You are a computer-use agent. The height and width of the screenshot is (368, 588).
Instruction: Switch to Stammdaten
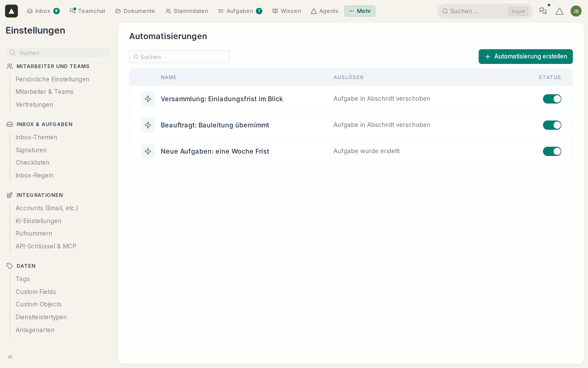coord(187,11)
